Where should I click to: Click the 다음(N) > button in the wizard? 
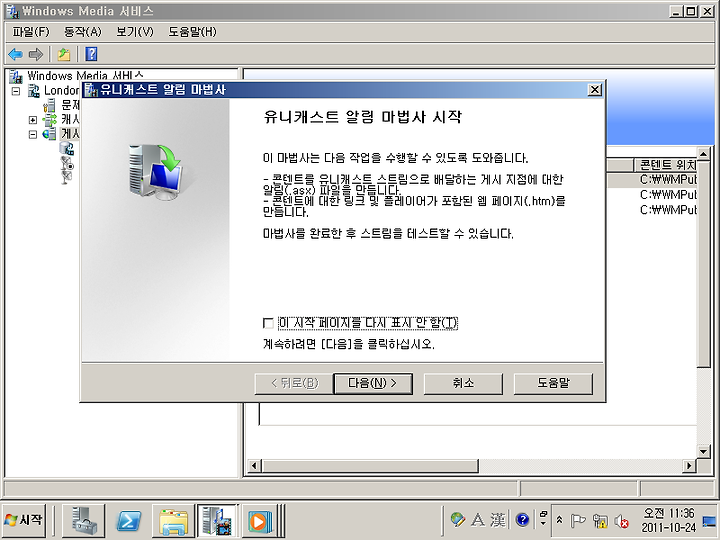372,383
